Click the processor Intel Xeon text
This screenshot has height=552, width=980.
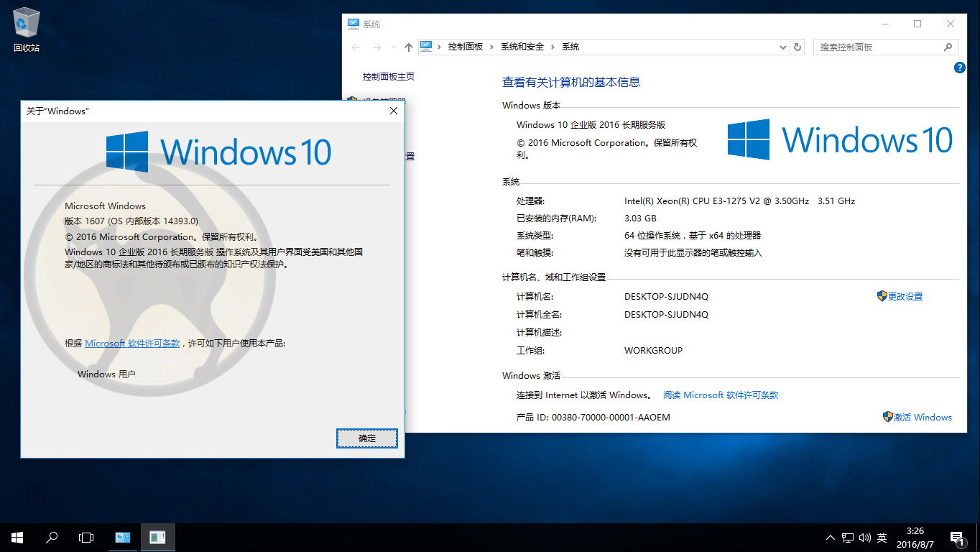739,201
